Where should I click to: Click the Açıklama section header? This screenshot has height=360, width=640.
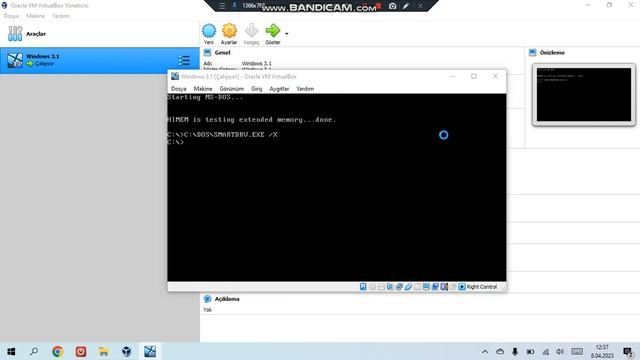coord(227,299)
